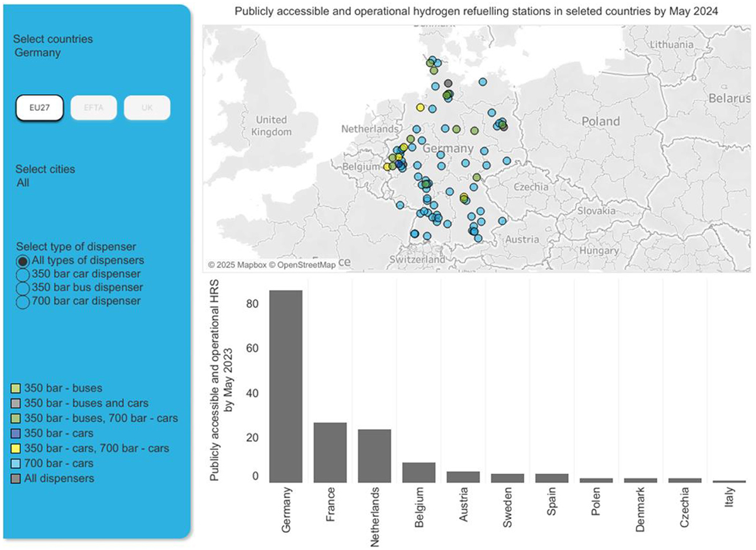The width and height of the screenshot is (756, 550).
Task: Select 'All types of dispensers' radio option
Action: tap(22, 261)
